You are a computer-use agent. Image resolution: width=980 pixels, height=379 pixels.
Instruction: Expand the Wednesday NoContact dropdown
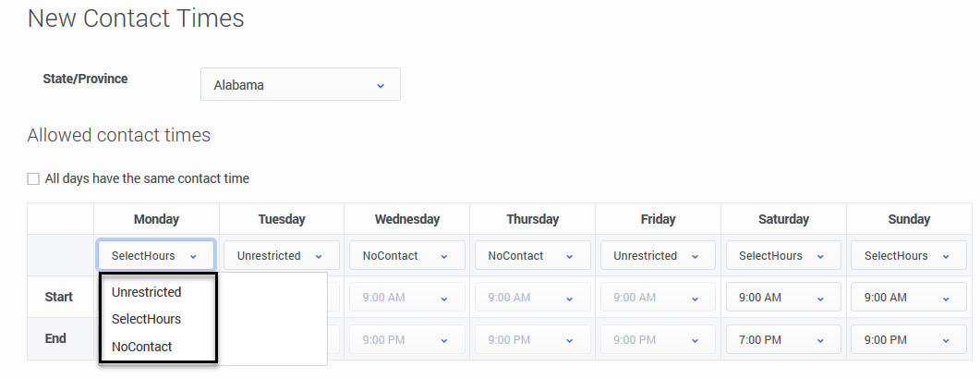tap(406, 256)
